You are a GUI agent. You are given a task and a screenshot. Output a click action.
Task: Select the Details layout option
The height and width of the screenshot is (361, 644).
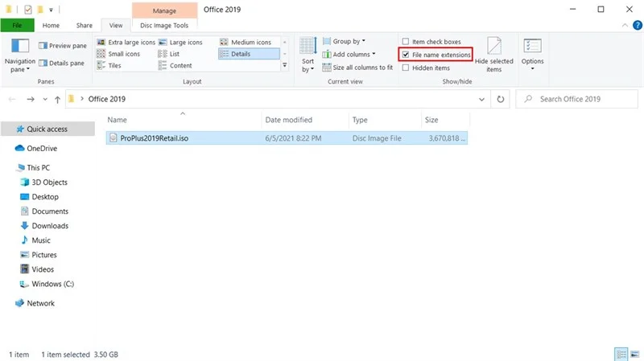click(249, 54)
